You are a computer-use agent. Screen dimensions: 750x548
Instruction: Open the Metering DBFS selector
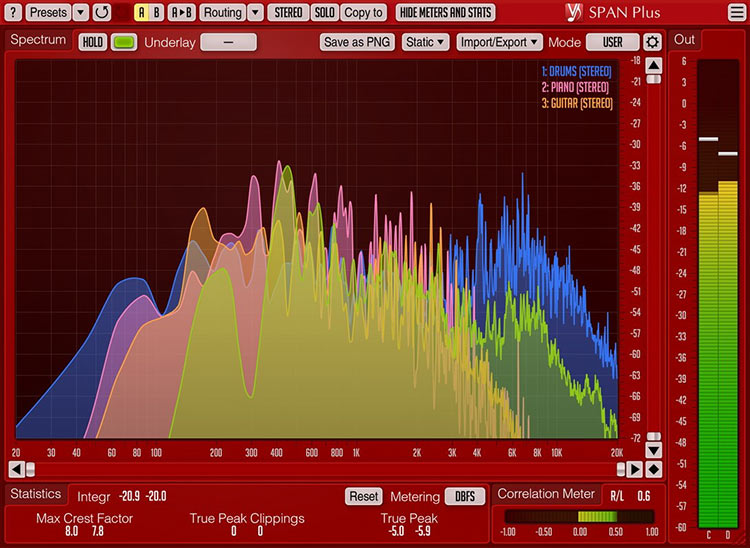click(464, 496)
